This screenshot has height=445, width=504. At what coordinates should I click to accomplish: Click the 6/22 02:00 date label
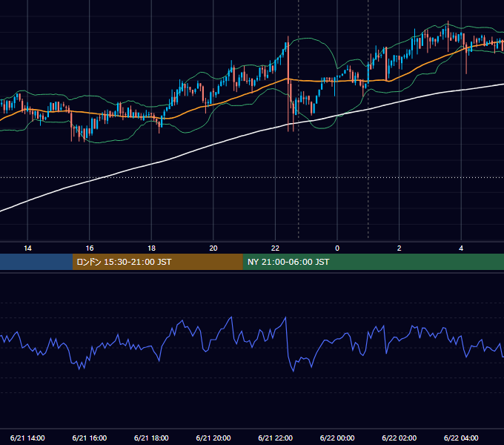399,438
